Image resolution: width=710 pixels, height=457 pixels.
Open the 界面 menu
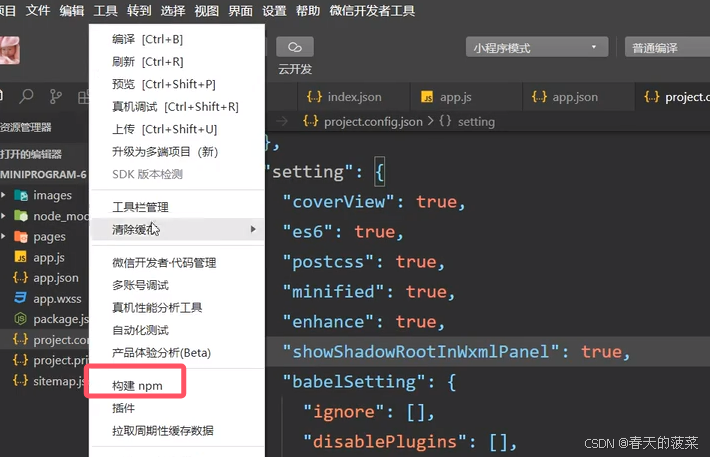pos(240,10)
